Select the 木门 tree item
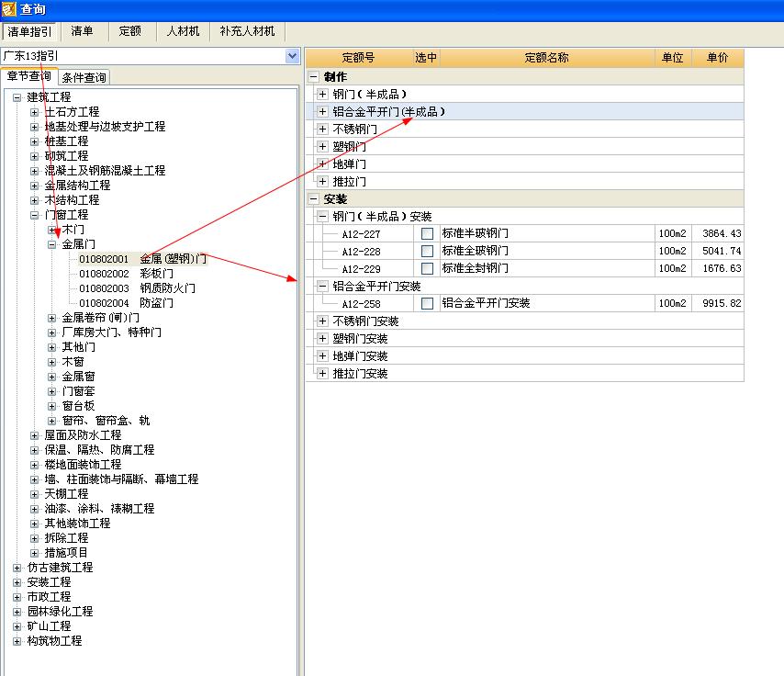 pos(73,230)
